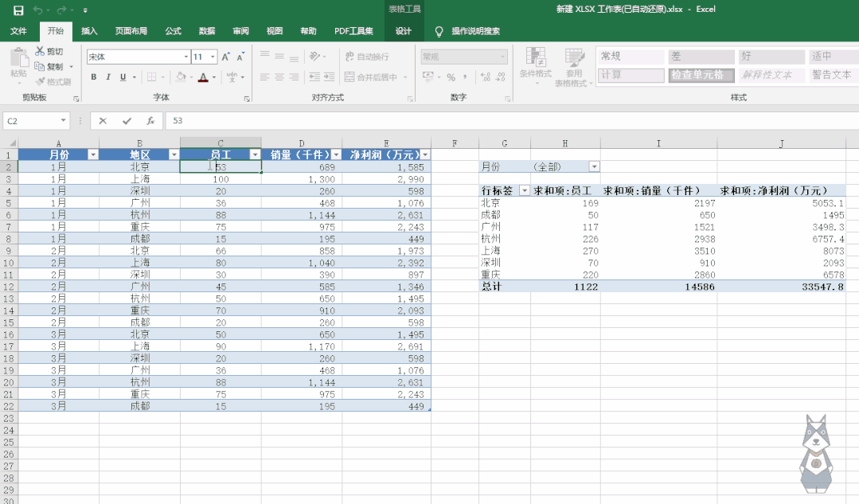The image size is (859, 504).
Task: Switch to the 数据 (Data) tab
Action: pos(206,31)
